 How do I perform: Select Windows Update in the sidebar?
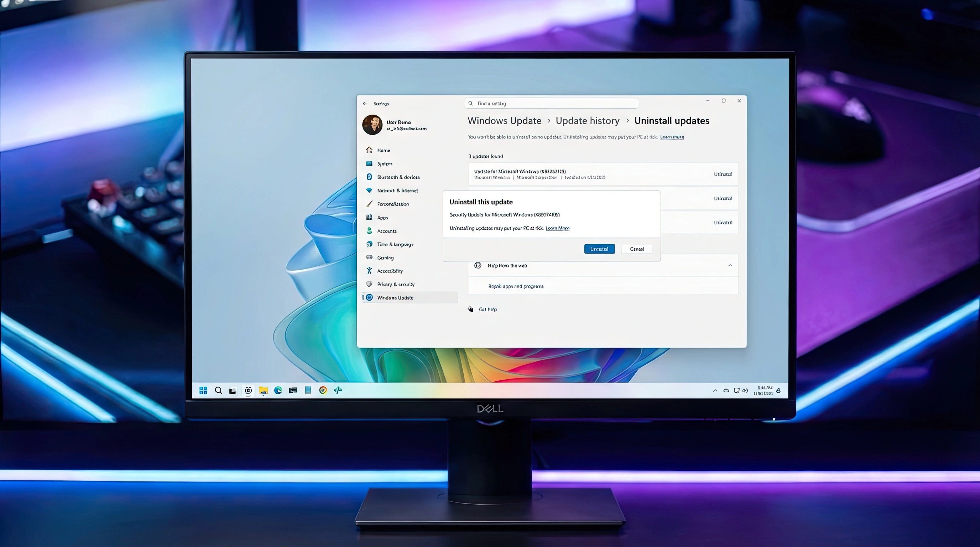(395, 297)
